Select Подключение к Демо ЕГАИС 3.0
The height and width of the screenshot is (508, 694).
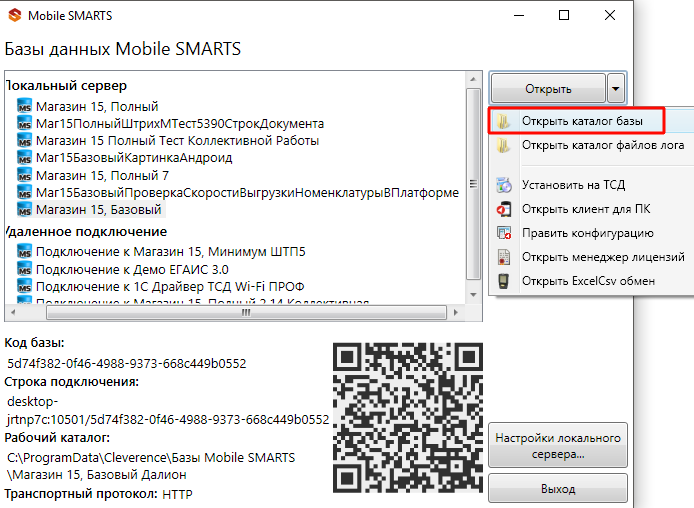[x=132, y=269]
